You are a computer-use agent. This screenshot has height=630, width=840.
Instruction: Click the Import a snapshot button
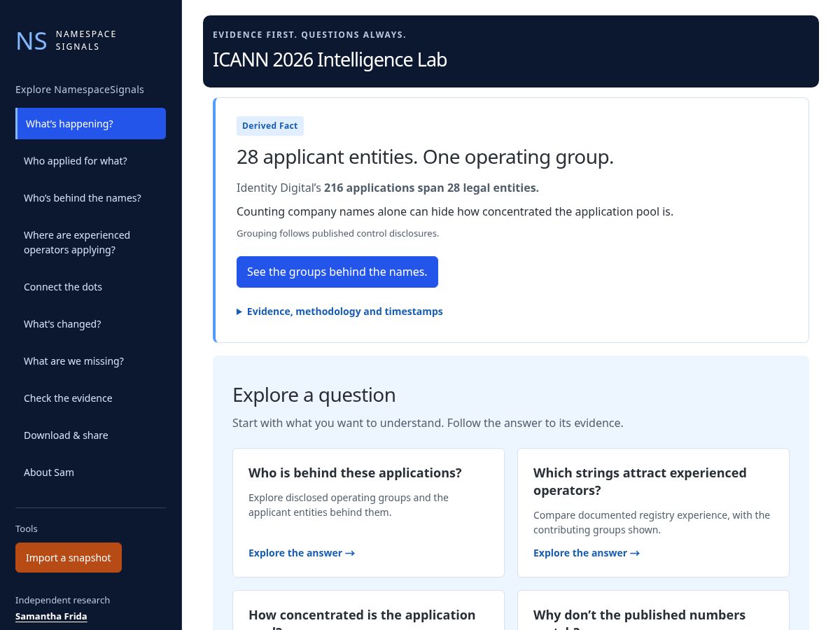(69, 558)
